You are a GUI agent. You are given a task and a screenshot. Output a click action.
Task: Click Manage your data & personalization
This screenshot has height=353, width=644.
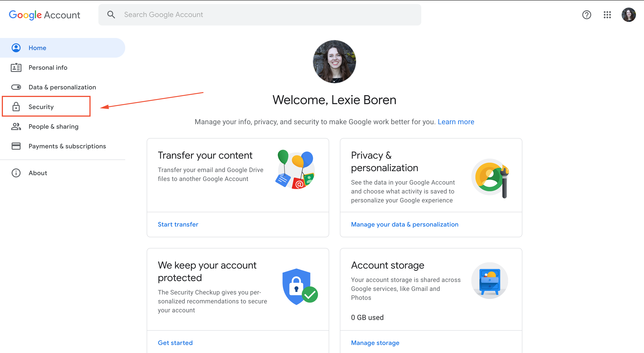[405, 224]
